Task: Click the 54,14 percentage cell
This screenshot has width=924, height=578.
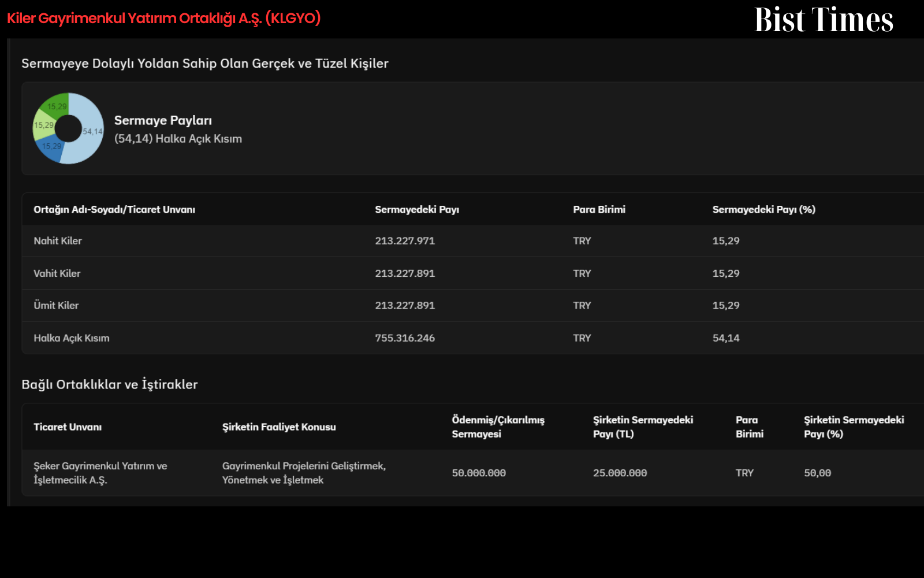Action: point(726,338)
